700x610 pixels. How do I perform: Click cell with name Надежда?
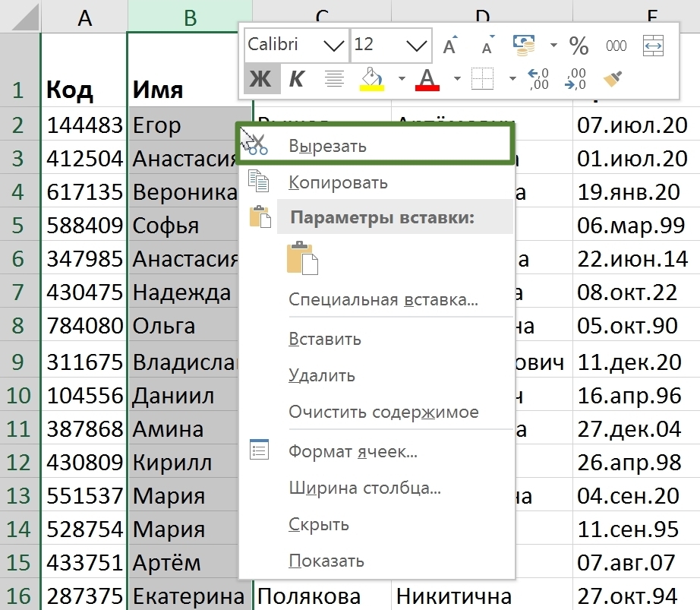pos(184,292)
